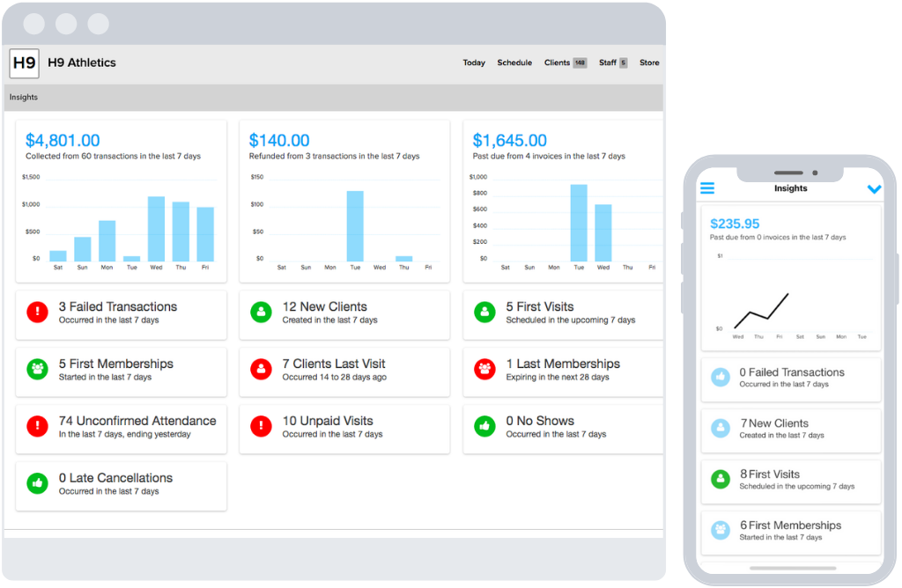Tap the phone 6 First Memberships card title
Image resolution: width=902 pixels, height=588 pixels.
pyautogui.click(x=790, y=526)
